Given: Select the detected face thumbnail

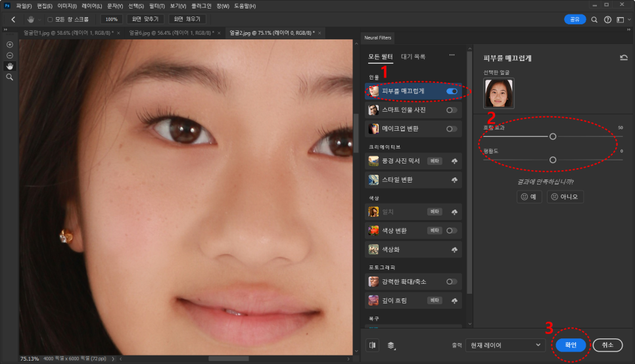Looking at the screenshot, I should point(498,93).
